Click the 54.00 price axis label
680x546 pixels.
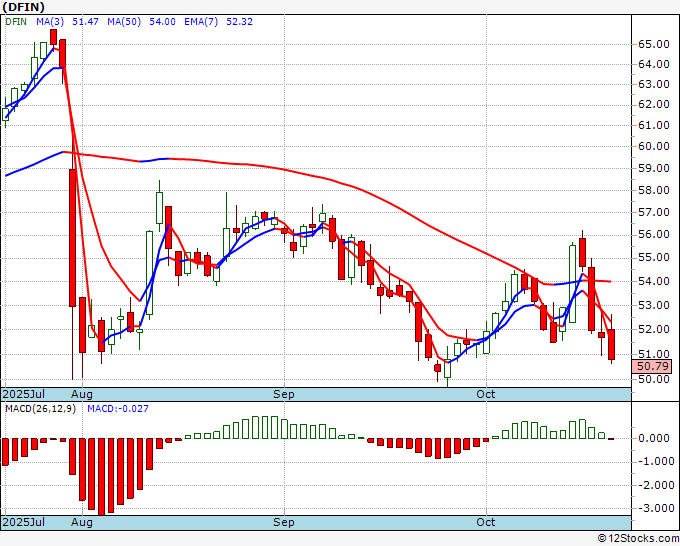click(x=654, y=281)
